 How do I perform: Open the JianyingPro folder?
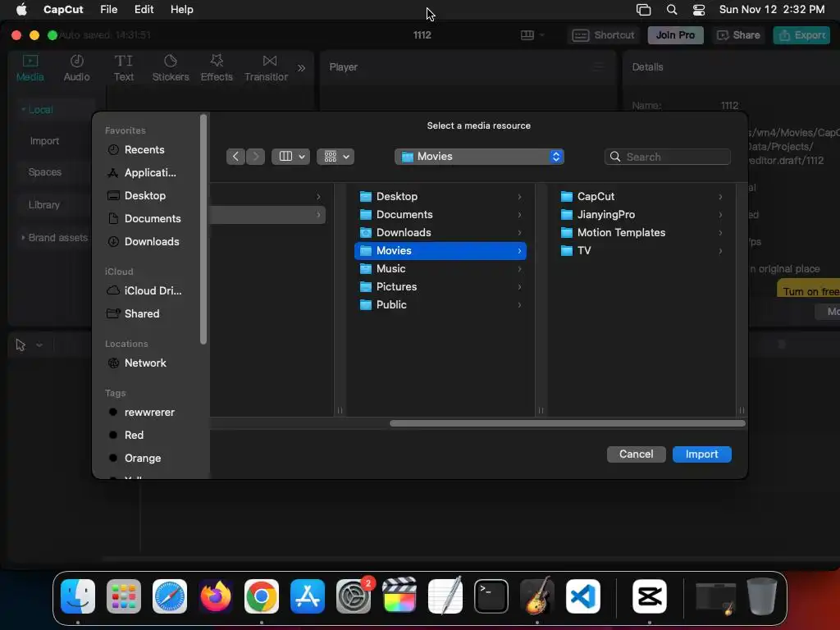click(641, 214)
